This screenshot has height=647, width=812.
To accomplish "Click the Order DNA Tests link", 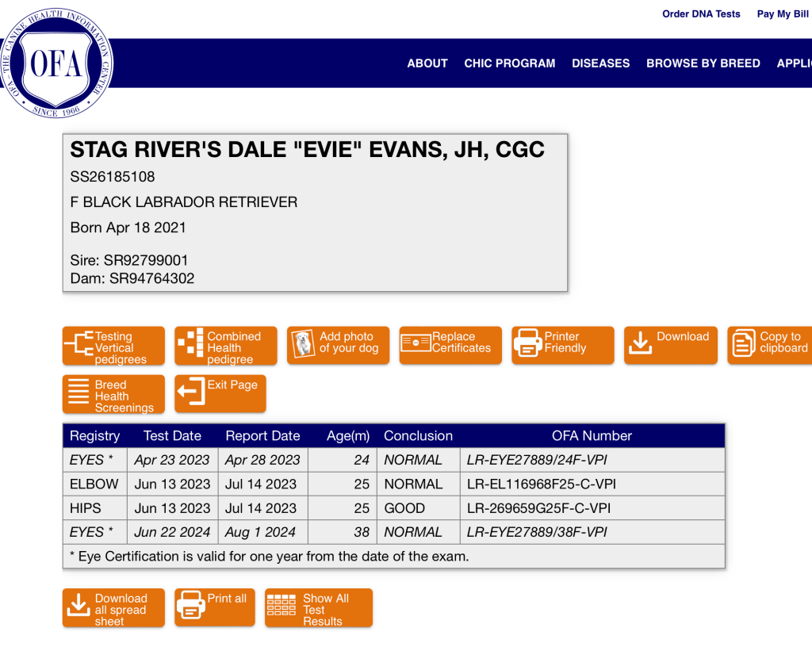I will 701,14.
